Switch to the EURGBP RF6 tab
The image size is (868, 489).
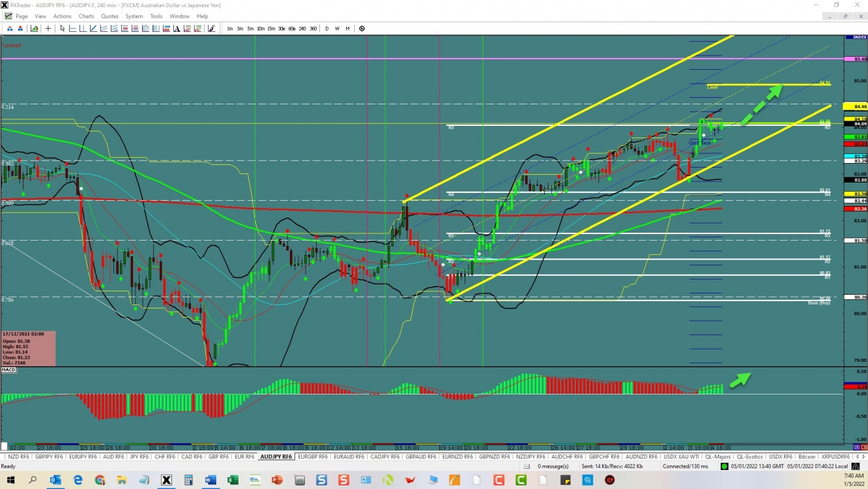click(x=313, y=457)
